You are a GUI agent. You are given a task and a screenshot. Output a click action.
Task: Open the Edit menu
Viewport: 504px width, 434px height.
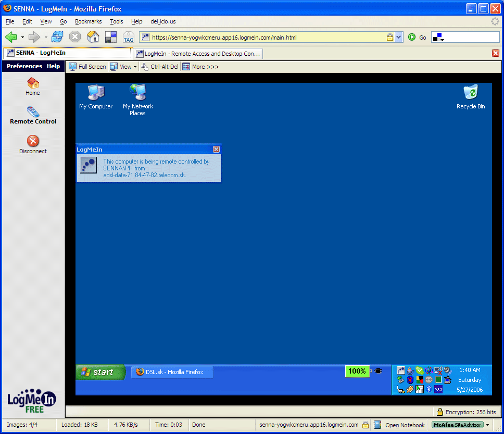(27, 21)
